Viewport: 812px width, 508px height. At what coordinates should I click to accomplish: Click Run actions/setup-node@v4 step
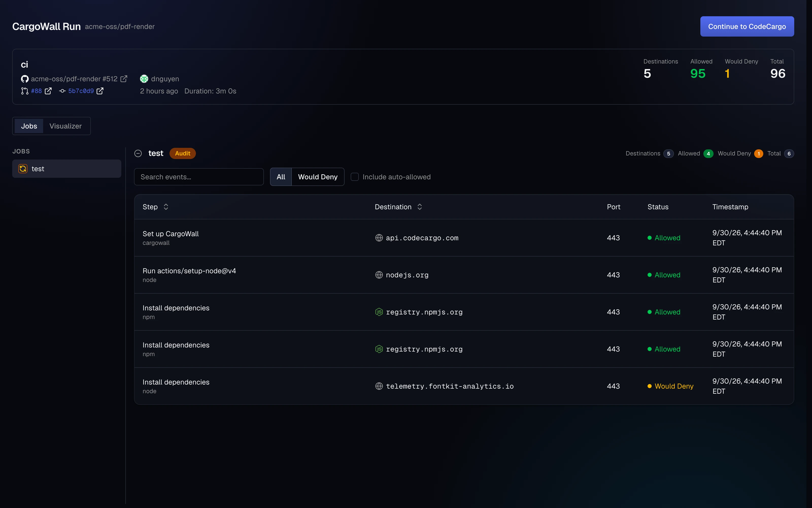coord(189,271)
